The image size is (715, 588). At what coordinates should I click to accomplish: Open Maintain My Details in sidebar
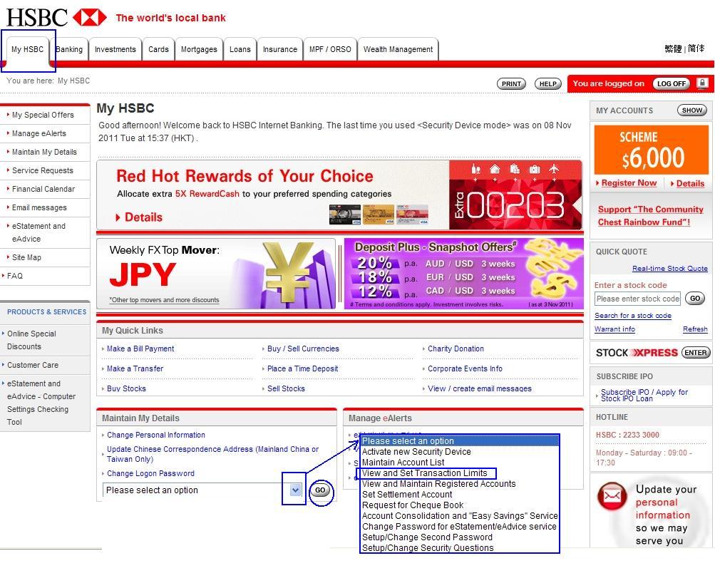(44, 152)
